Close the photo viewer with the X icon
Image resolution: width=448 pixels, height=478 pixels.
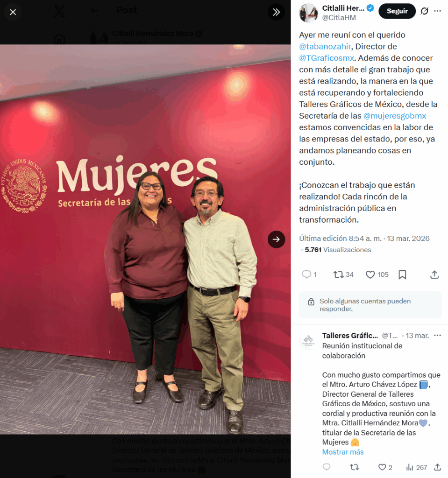click(x=13, y=12)
